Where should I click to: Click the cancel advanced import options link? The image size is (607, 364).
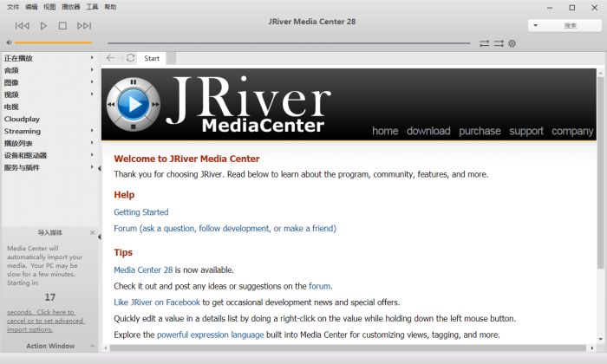coord(45,321)
